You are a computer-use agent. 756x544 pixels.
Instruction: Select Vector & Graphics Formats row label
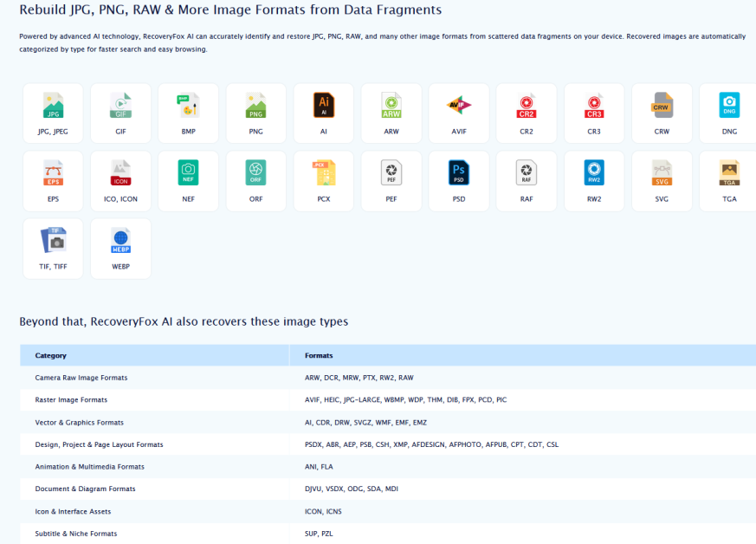(79, 423)
